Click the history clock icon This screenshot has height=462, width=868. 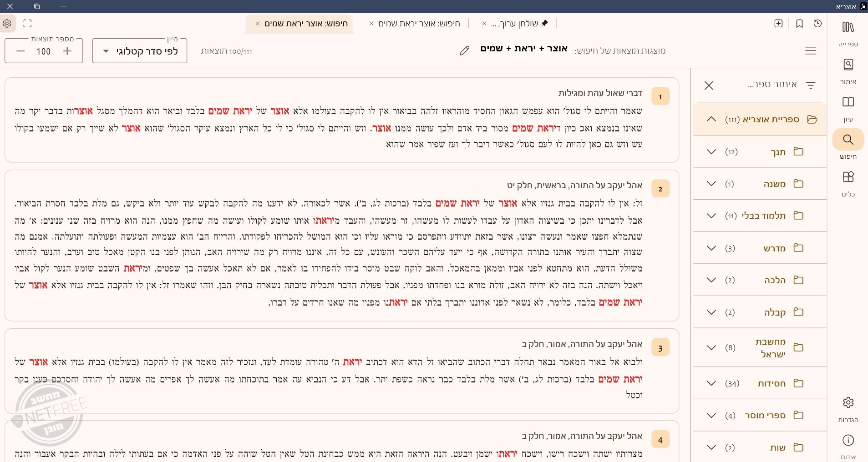817,24
